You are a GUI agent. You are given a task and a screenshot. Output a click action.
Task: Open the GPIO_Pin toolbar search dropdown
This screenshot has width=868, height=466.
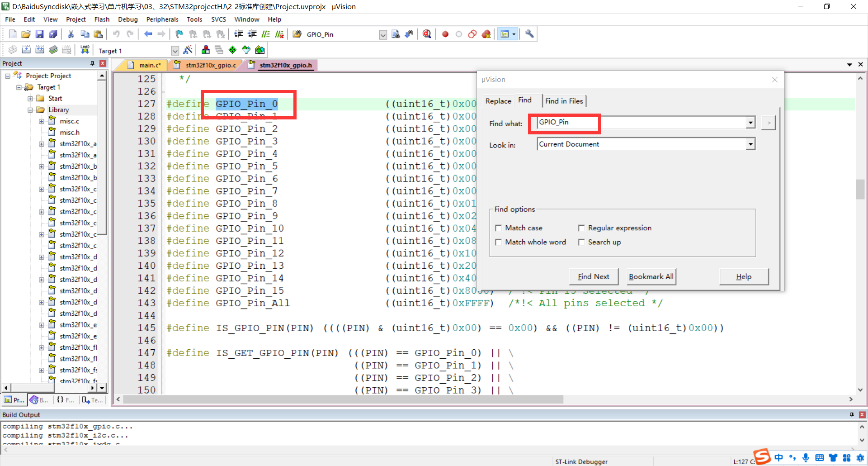[383, 35]
